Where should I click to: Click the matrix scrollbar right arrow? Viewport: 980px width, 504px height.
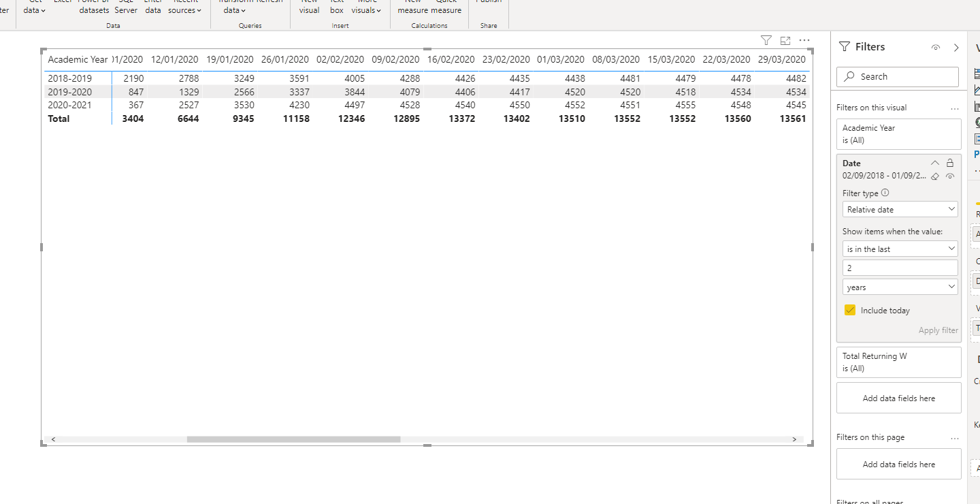[x=794, y=439]
